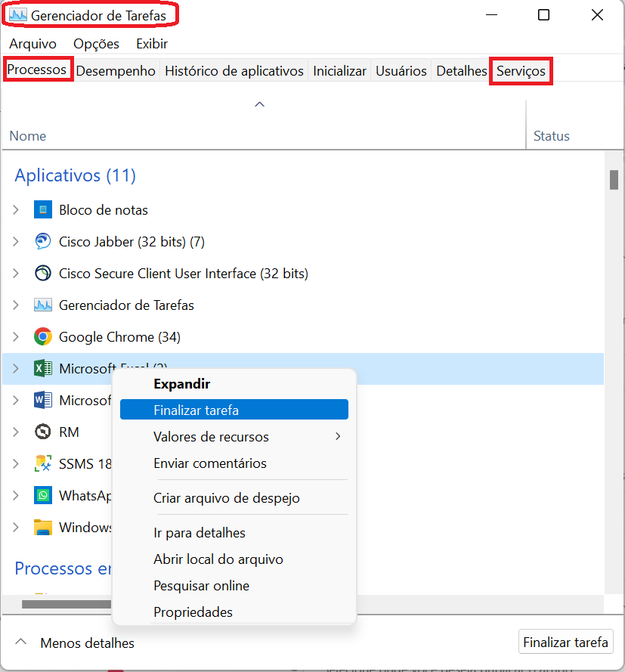The image size is (625, 672).
Task: Expand the Google Chrome process group
Action: (16, 336)
